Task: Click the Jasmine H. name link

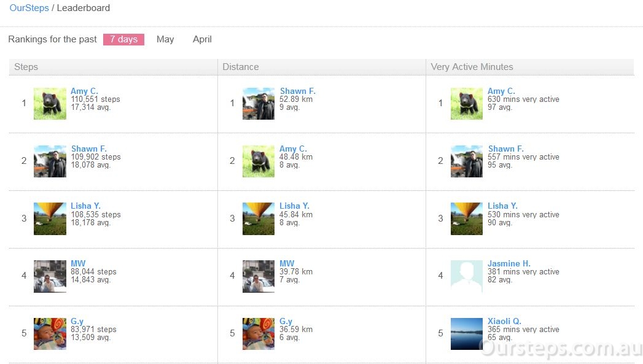Action: 509,263
